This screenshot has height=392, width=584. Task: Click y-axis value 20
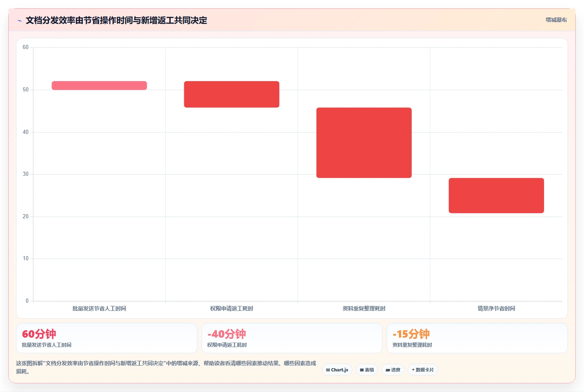[x=26, y=217]
